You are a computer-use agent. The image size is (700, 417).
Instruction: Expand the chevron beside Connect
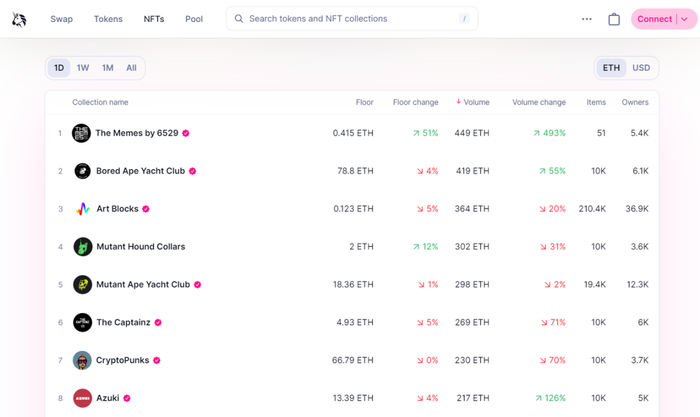[x=684, y=19]
